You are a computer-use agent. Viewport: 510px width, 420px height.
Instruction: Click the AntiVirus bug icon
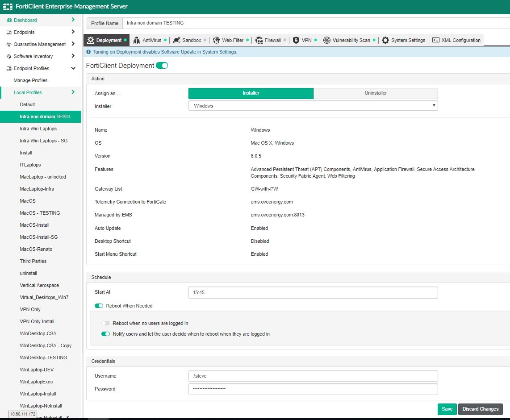[137, 40]
